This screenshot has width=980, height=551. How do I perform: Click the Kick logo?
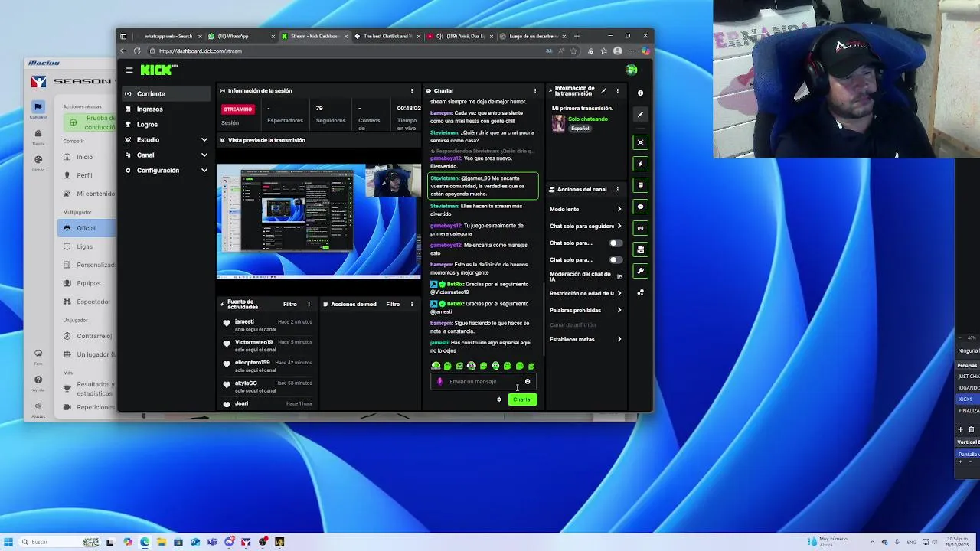[x=158, y=70]
